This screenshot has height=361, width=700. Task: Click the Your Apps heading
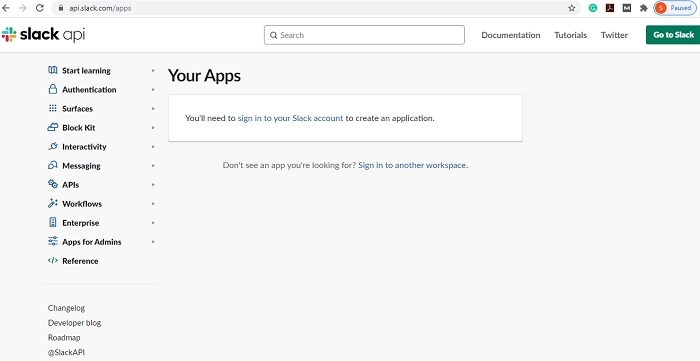pos(204,75)
